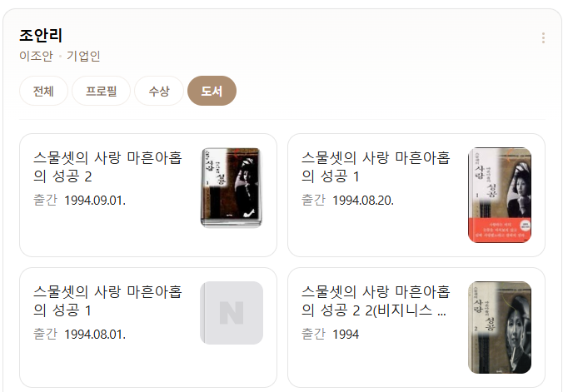Viewport: 573px width, 392px height.
Task: Select the highlighted 도서 tab
Action: (212, 91)
